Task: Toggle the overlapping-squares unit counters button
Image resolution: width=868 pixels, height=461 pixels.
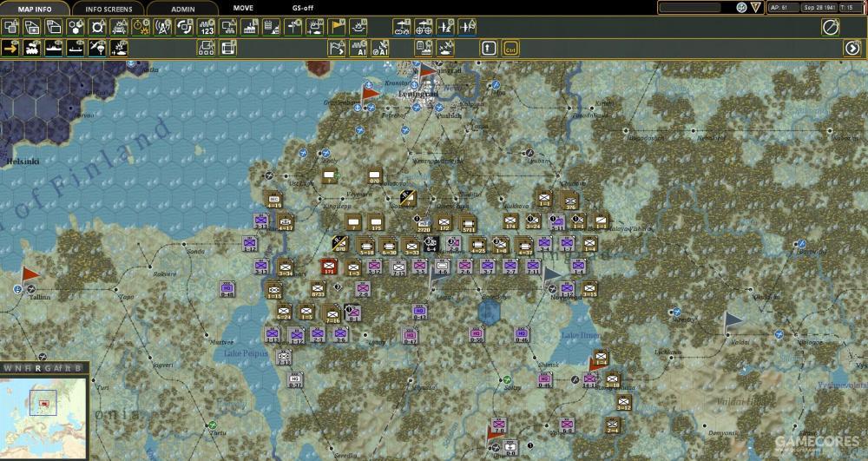Action: click(x=10, y=27)
